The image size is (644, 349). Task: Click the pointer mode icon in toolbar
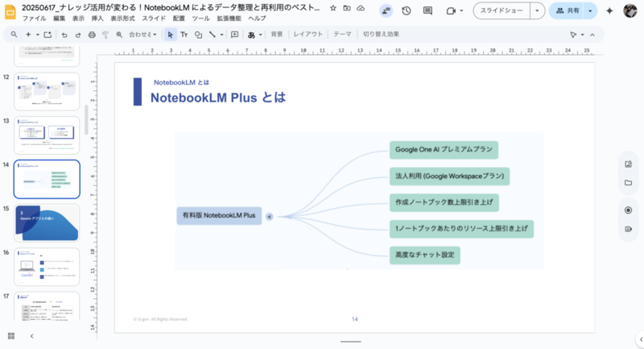(x=573, y=35)
